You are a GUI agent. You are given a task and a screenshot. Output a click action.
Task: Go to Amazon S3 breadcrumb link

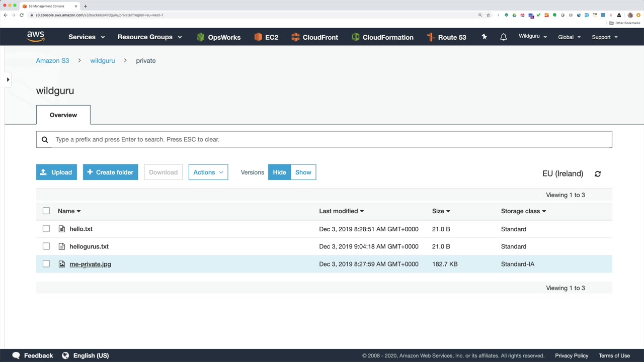coord(52,61)
